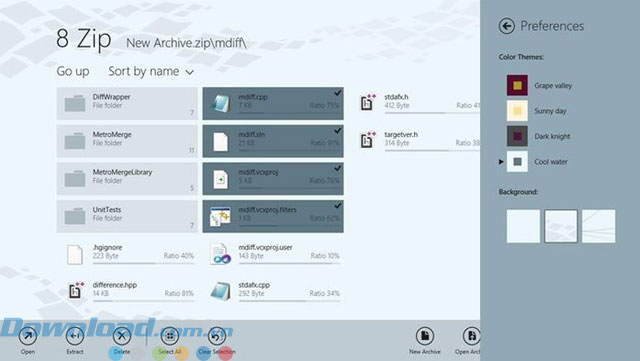
Task: Deselect mdiff.cpp via its checkmark
Action: [338, 93]
